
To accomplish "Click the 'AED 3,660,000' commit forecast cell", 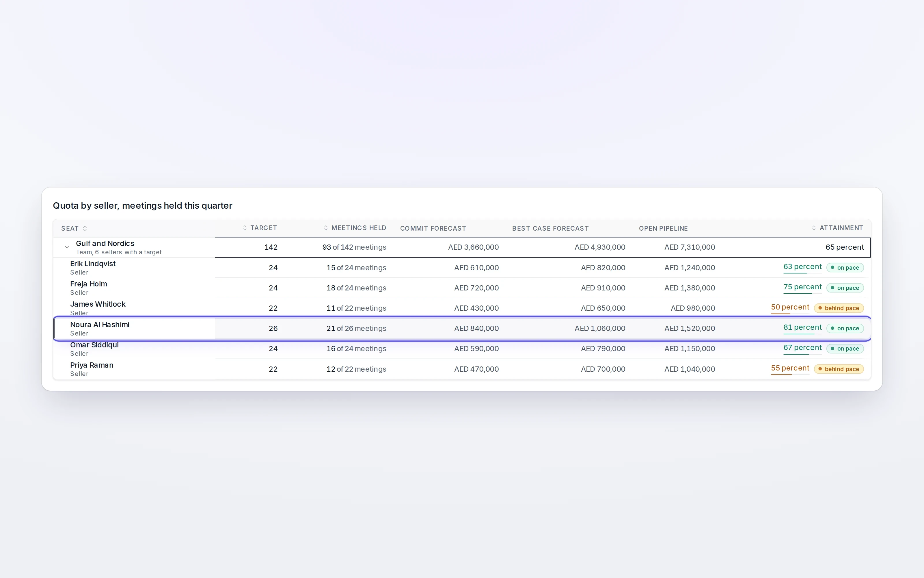I will (473, 247).
